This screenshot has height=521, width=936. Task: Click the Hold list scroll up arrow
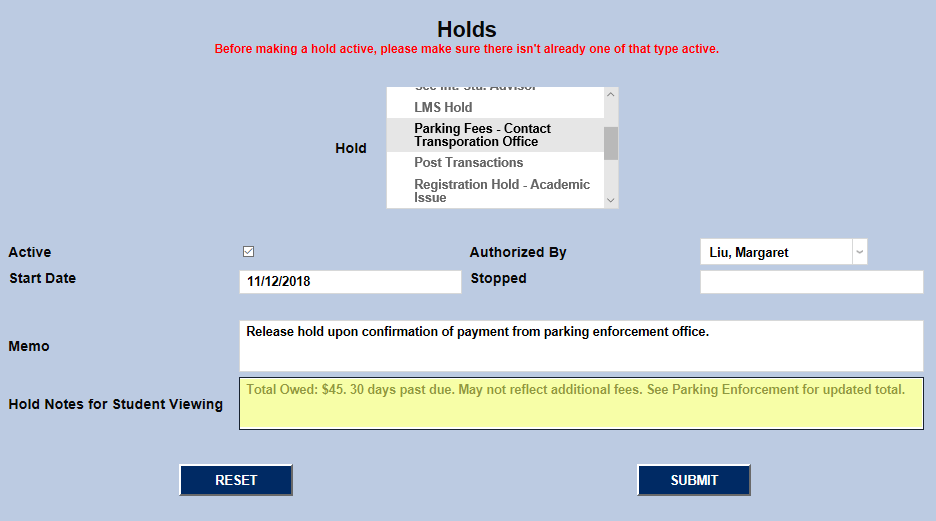(610, 95)
